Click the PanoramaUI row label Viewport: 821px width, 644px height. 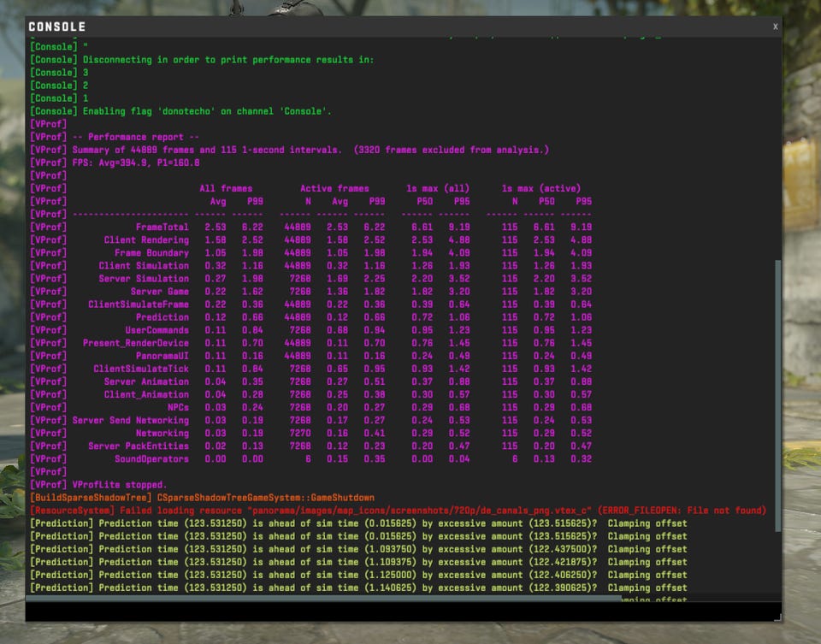click(162, 356)
